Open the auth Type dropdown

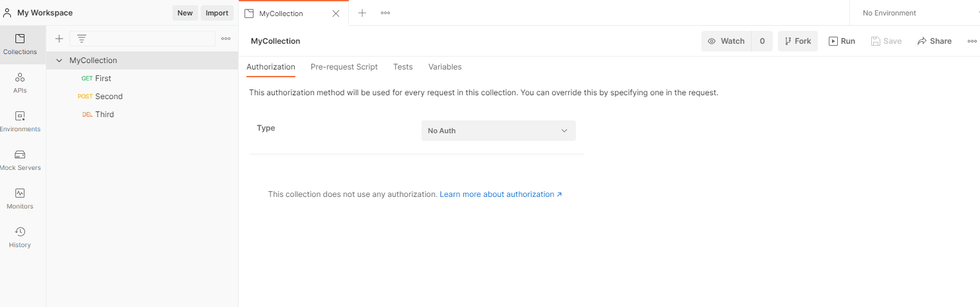[498, 131]
